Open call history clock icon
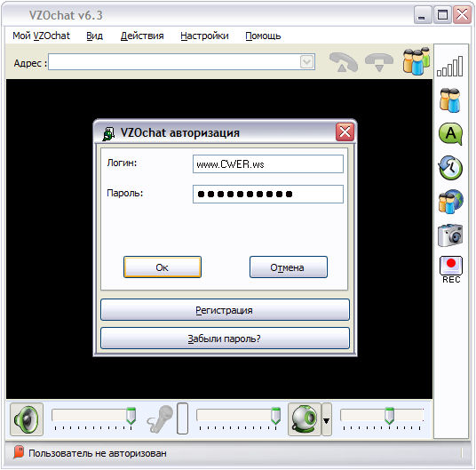476x470 pixels. 450,168
